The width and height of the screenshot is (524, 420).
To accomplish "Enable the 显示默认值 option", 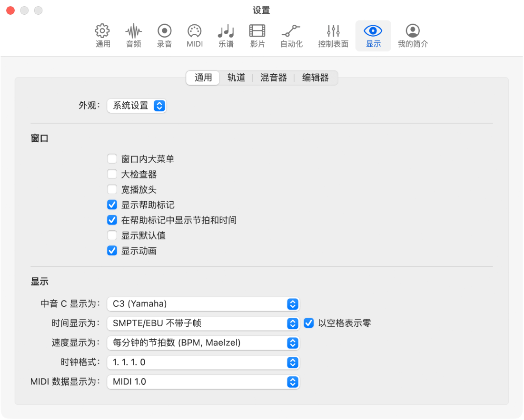I will click(112, 235).
